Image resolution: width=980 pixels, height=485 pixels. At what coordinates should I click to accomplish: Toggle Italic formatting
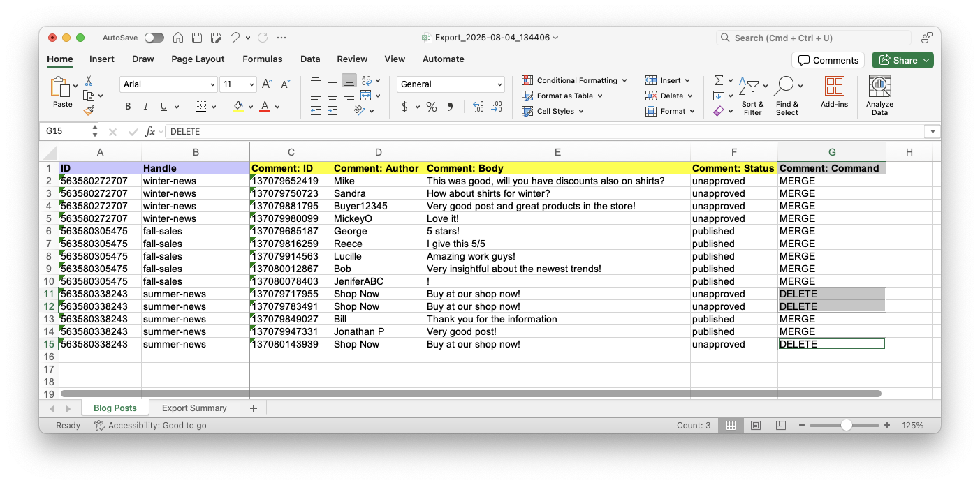click(x=146, y=107)
